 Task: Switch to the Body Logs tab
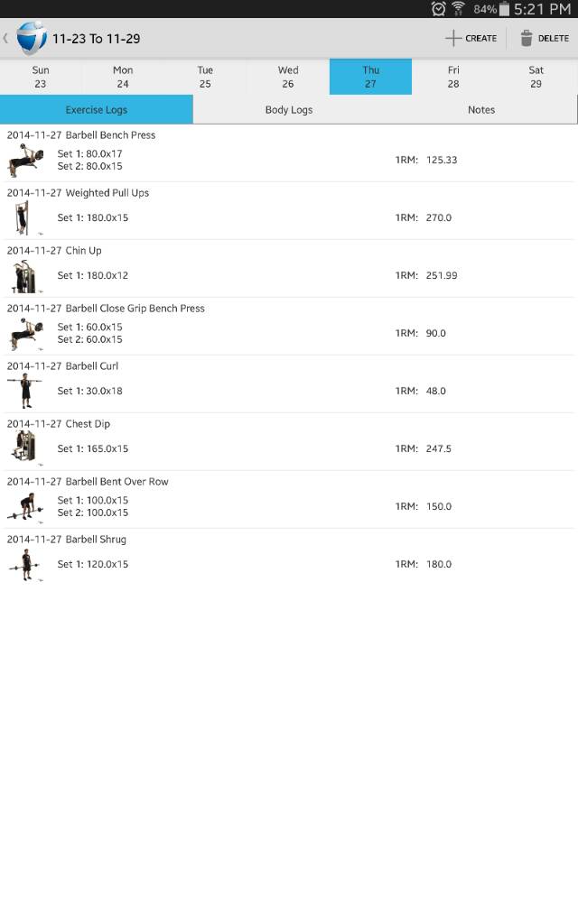289,110
